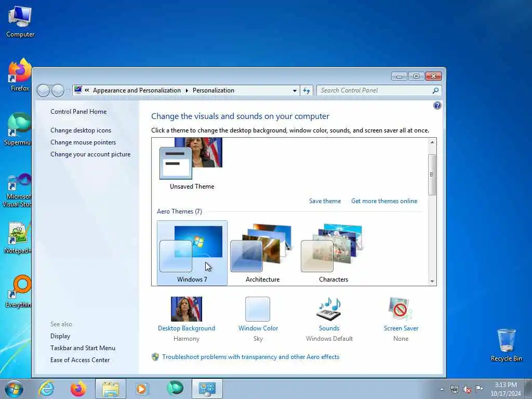Open Internet Explorer from the taskbar
This screenshot has height=399, width=532.
point(46,389)
